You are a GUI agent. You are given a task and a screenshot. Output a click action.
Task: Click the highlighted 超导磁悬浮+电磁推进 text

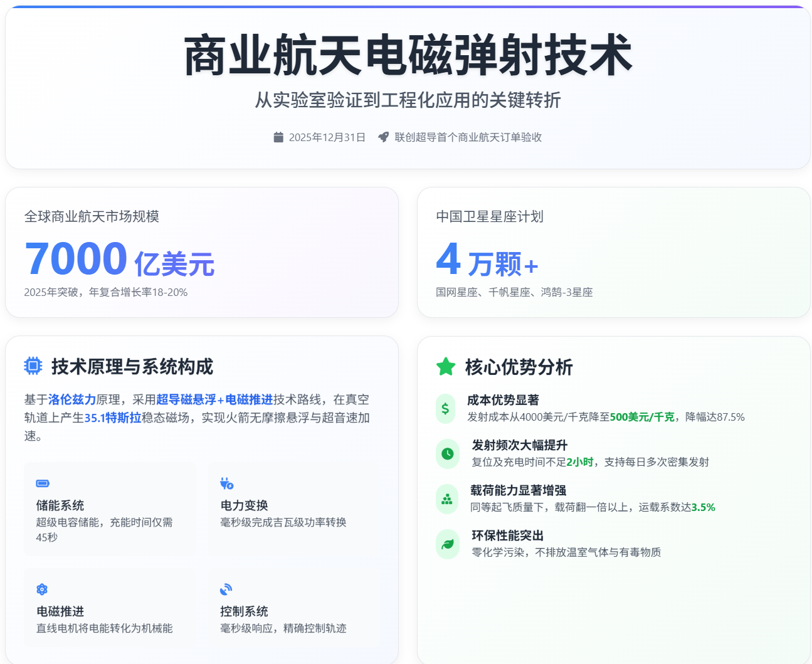(x=214, y=399)
